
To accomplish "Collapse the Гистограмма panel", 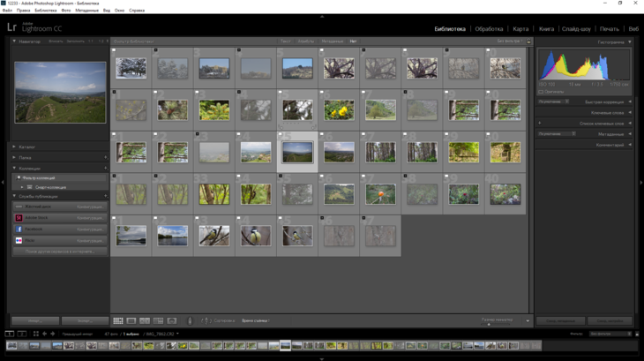I will [630, 41].
